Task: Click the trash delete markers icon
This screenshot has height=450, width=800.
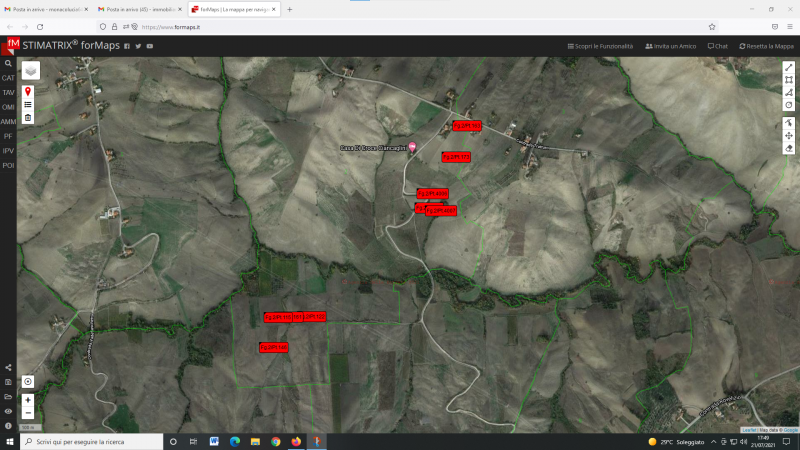Action: (28, 117)
